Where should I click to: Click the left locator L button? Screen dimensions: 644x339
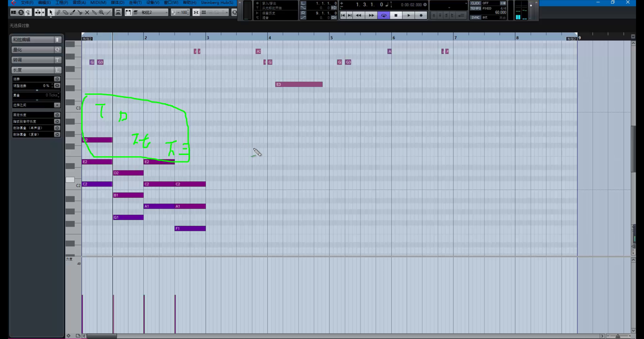click(303, 3)
